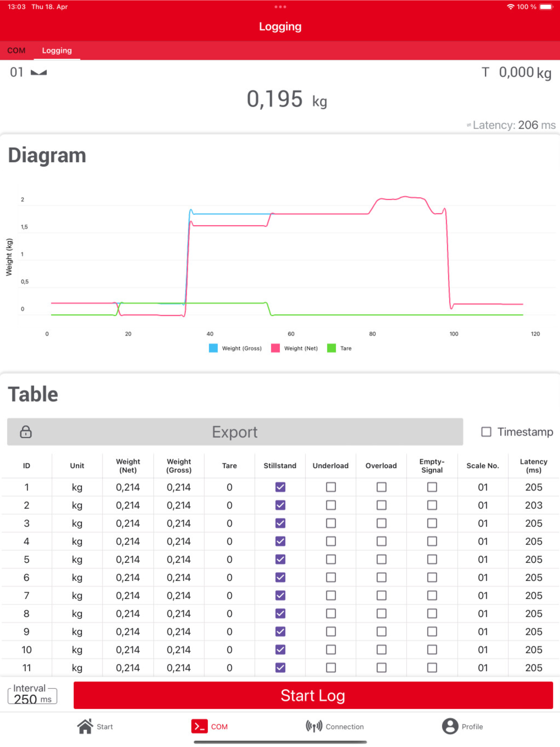Toggle Weight (Gross) blue legend swatch
This screenshot has width=560, height=747.
[x=213, y=348]
